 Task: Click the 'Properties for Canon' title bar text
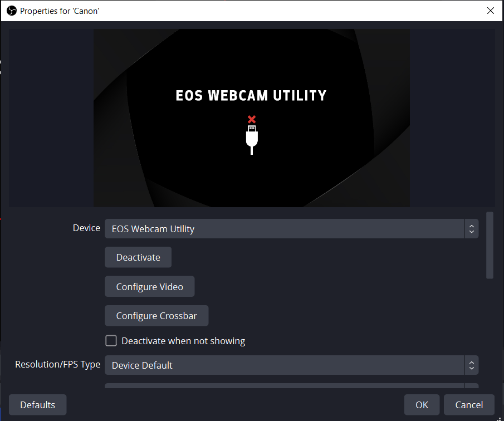pyautogui.click(x=60, y=11)
